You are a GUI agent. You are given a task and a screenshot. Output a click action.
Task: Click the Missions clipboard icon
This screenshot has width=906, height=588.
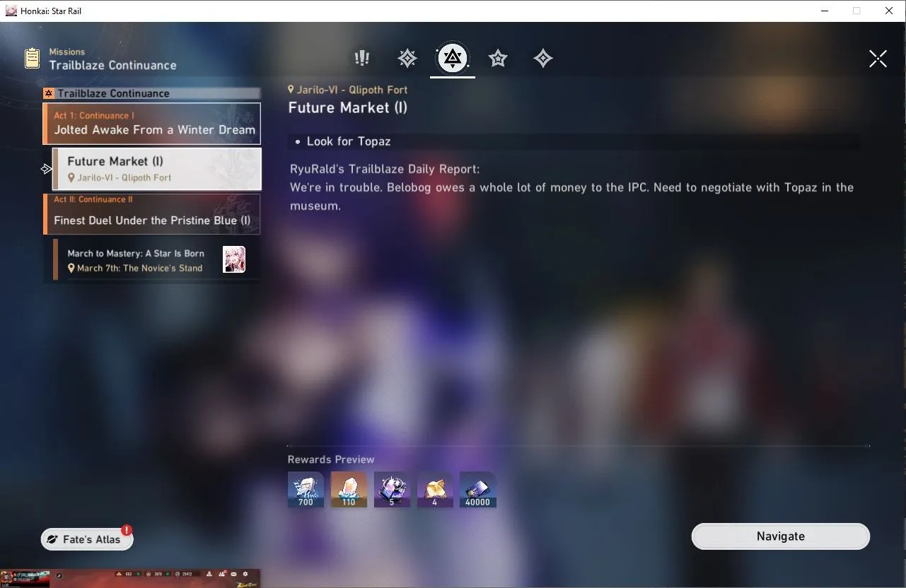click(x=32, y=59)
